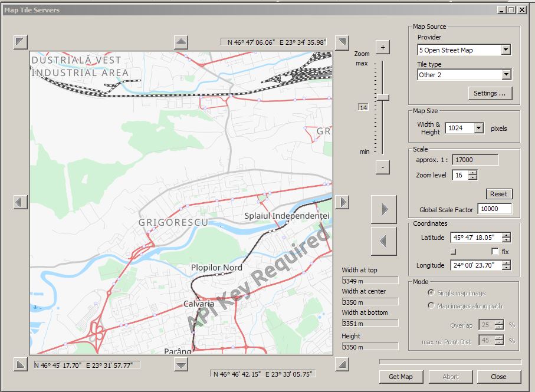The width and height of the screenshot is (535, 392).
Task: Pan map toward the upper-right corner arrow
Action: tap(342, 42)
